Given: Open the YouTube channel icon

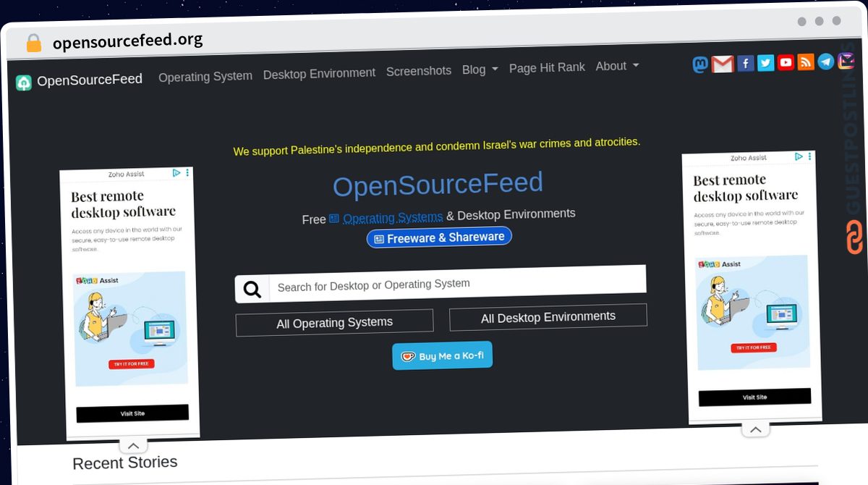Looking at the screenshot, I should point(786,62).
